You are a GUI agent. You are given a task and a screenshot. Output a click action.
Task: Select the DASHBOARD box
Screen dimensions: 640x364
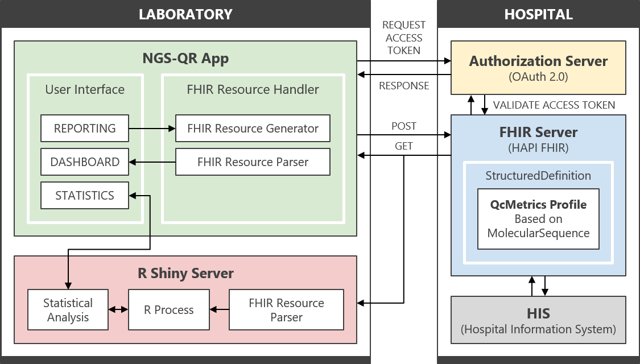(85, 162)
